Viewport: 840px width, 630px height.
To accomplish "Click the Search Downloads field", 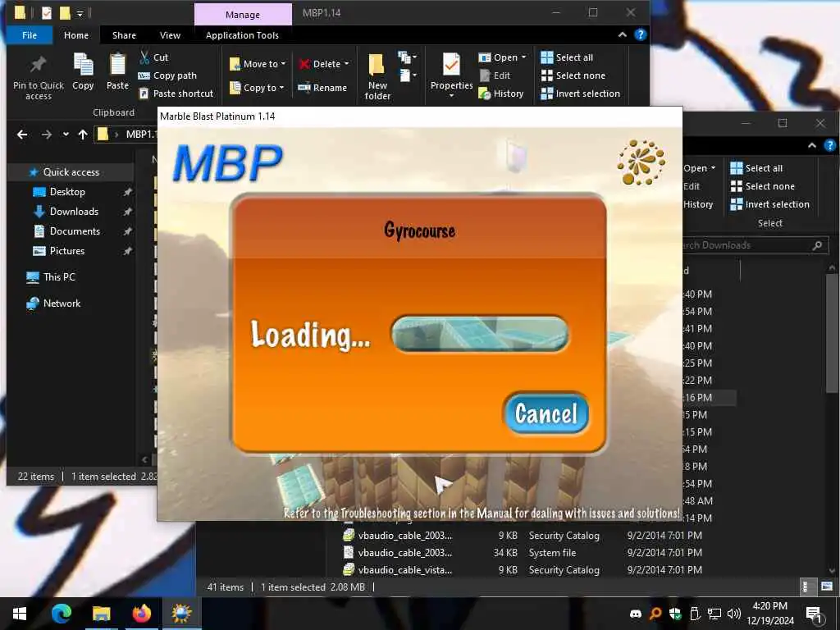I will coord(756,245).
